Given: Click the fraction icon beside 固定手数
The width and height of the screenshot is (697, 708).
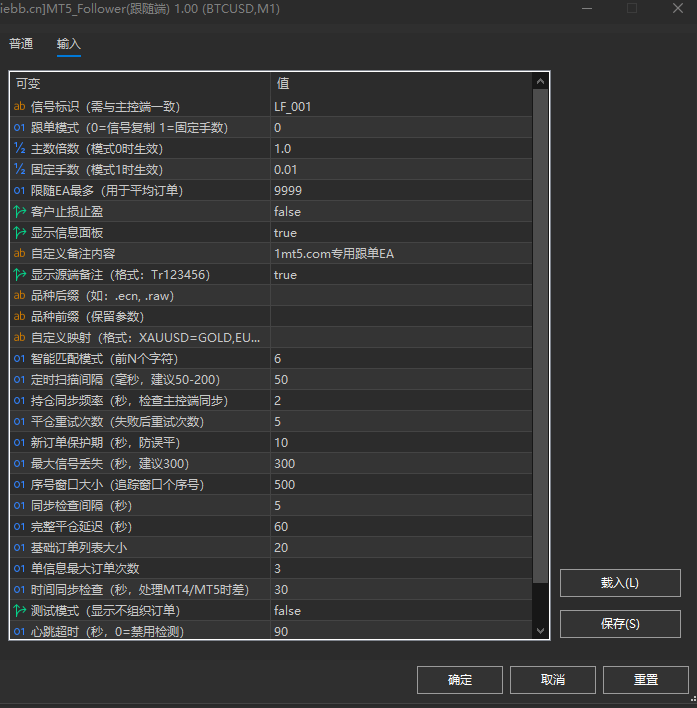Looking at the screenshot, I should click(19, 170).
